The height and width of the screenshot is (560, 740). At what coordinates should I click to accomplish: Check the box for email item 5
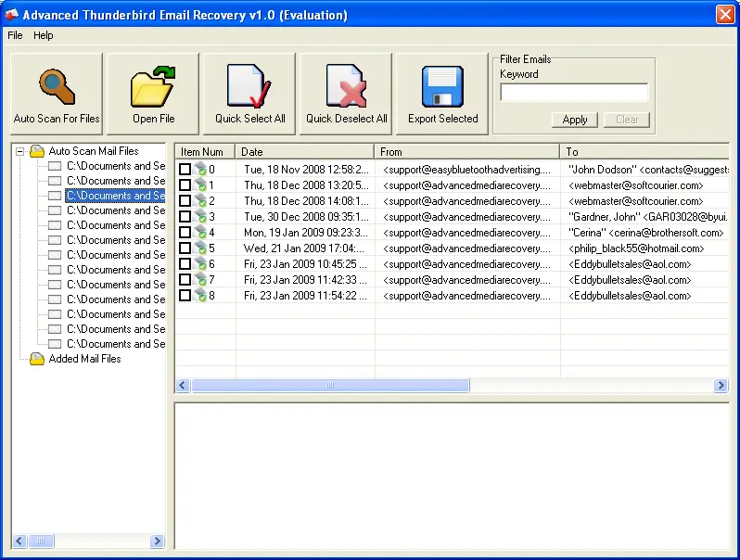pos(185,248)
